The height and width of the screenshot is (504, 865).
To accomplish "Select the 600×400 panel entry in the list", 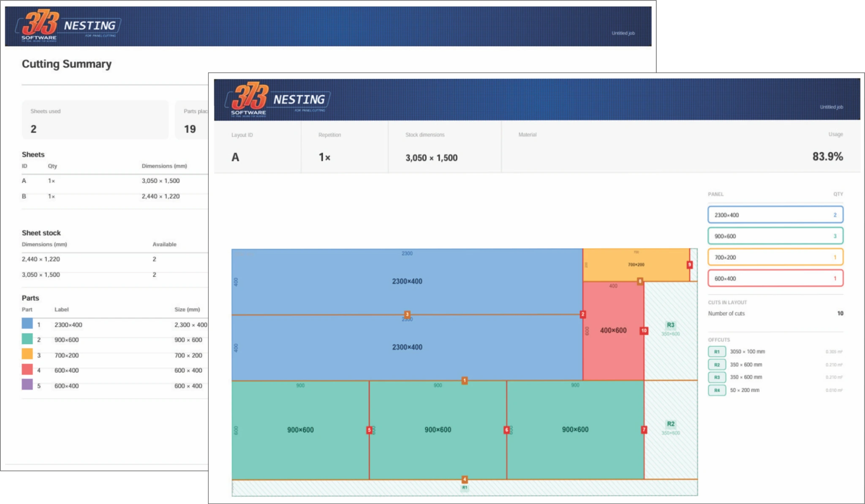I will tap(775, 279).
